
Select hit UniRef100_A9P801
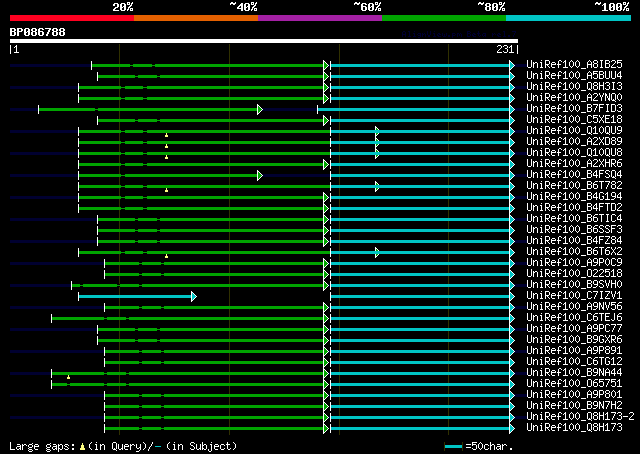click(574, 395)
